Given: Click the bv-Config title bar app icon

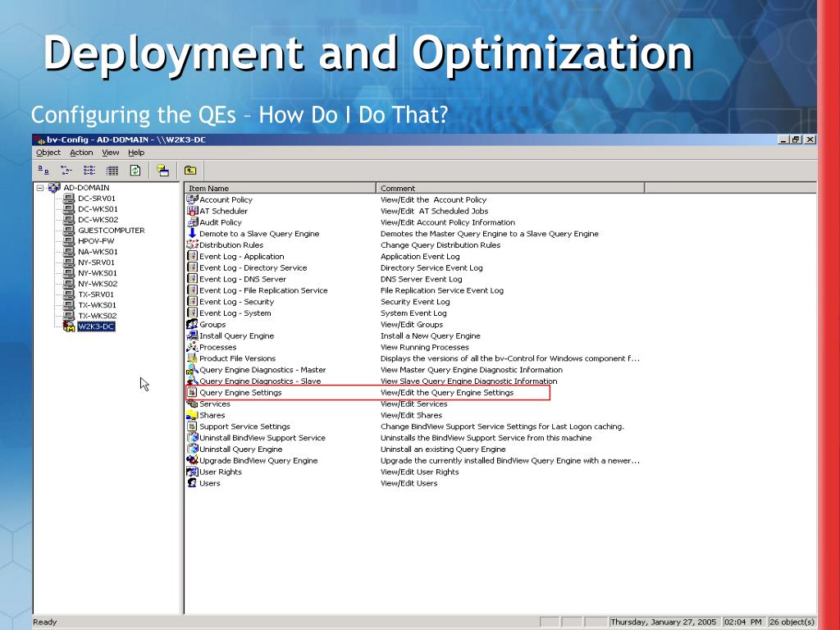Looking at the screenshot, I should coord(39,139).
